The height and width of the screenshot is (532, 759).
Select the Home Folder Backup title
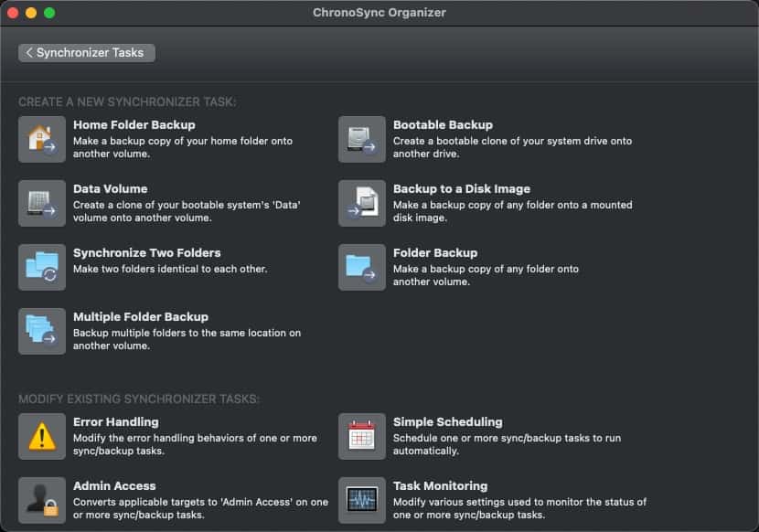click(x=134, y=125)
